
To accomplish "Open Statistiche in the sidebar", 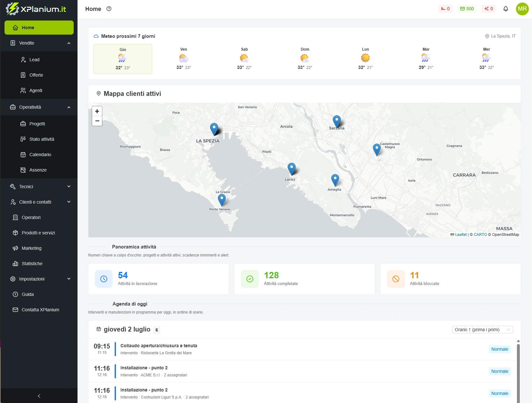I will (x=39, y=264).
